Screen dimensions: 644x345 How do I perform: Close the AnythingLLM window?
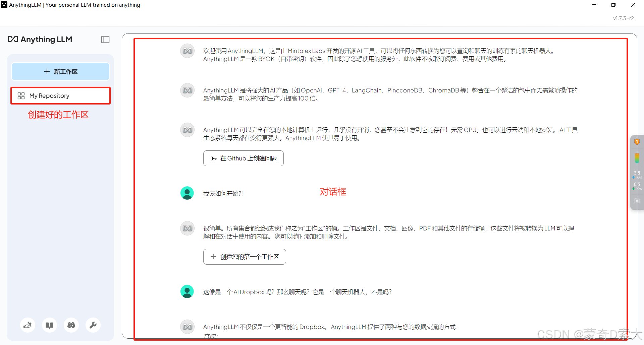[633, 5]
